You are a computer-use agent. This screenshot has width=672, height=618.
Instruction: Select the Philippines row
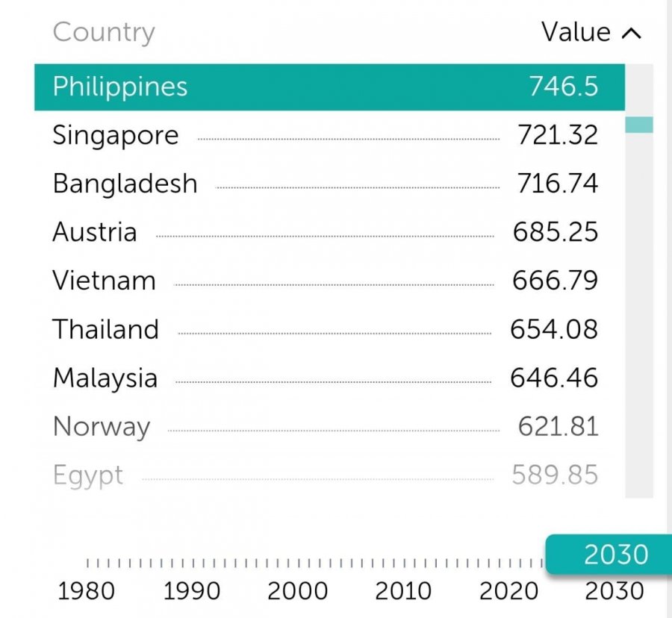point(329,87)
